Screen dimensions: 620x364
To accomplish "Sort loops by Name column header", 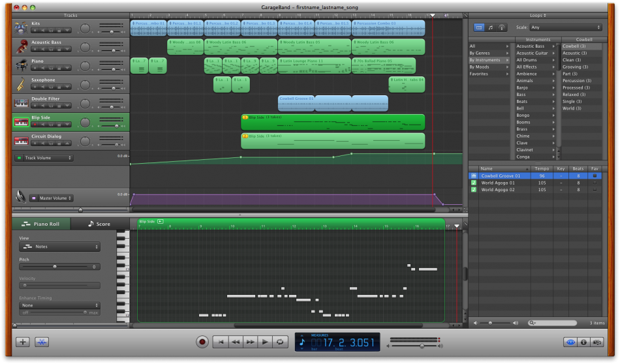I will (x=504, y=169).
